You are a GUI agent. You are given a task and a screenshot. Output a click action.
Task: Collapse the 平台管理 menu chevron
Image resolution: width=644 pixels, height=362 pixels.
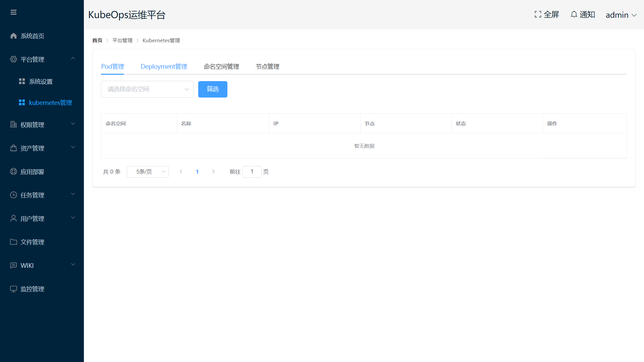click(x=73, y=59)
